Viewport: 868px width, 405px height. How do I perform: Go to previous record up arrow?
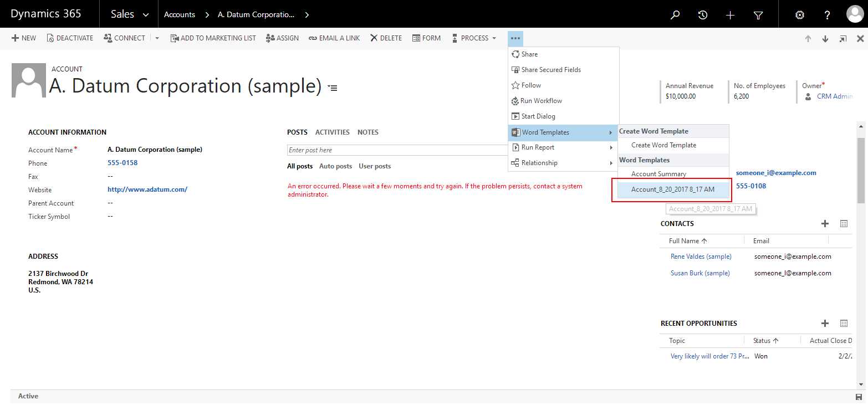coord(808,39)
